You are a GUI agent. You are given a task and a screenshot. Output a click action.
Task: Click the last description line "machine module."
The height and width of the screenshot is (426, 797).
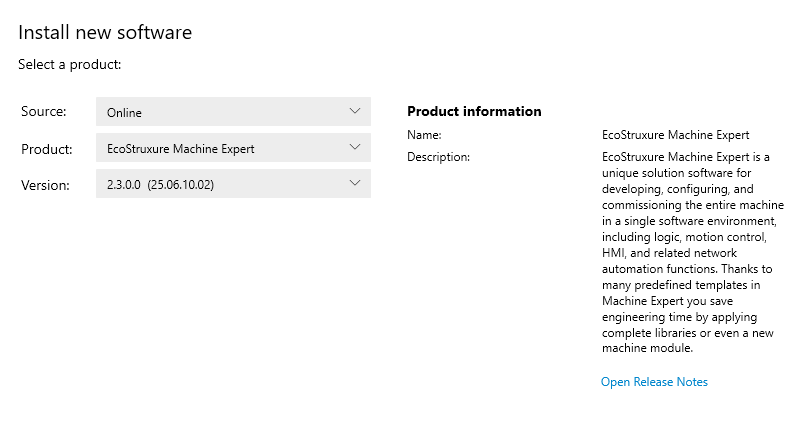(x=647, y=348)
